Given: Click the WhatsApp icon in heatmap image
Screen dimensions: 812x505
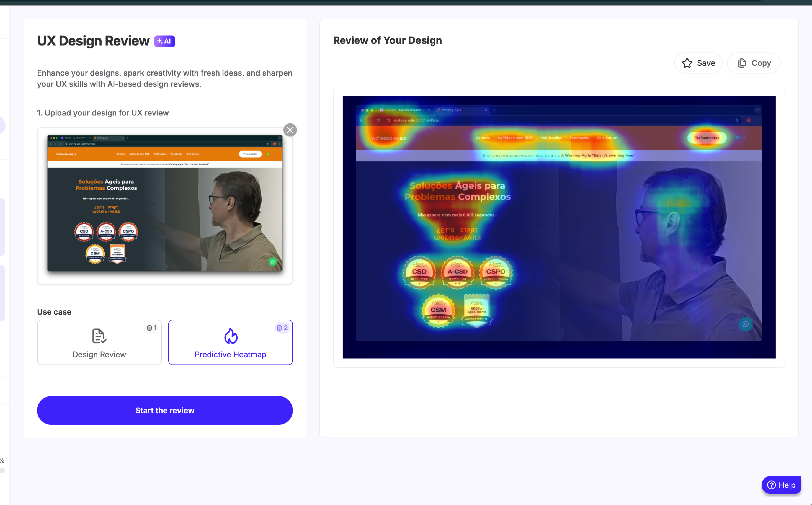Looking at the screenshot, I should click(745, 324).
